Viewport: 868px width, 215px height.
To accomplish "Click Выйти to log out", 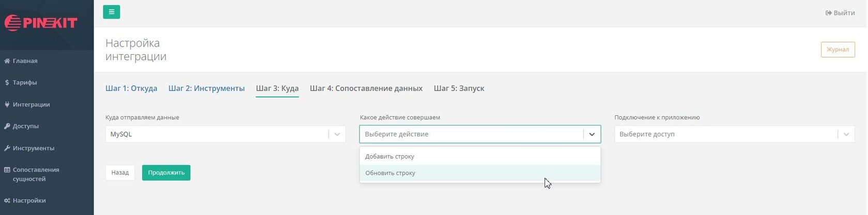I will [840, 13].
